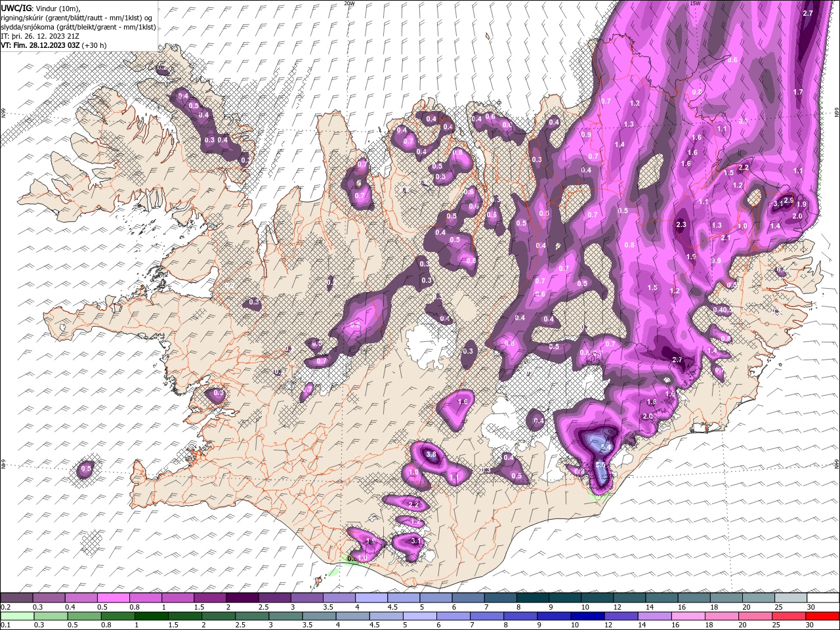Click the pale gray swatch labeled 25 in the upper legend
Viewport: 840px width, 630px height.
click(x=790, y=597)
